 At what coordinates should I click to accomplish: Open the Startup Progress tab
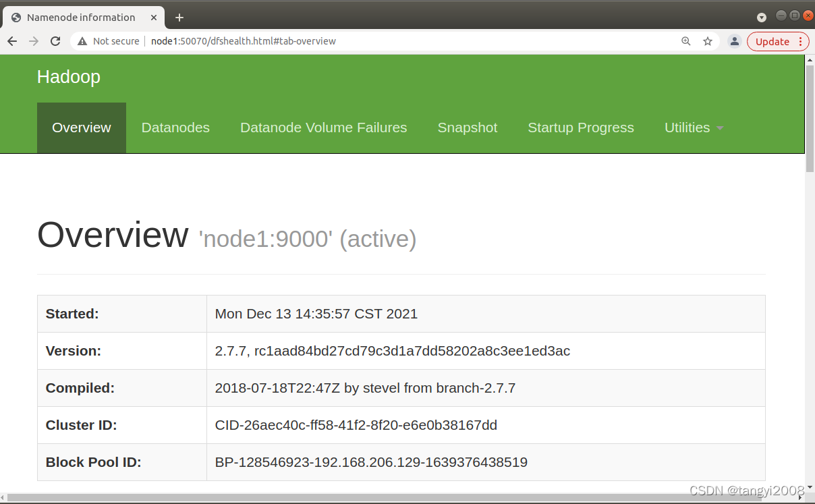point(581,128)
